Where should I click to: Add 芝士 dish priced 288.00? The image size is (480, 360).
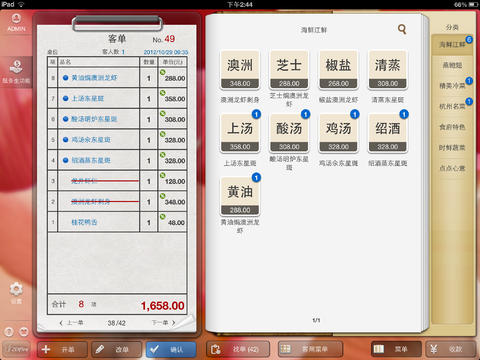coord(289,70)
